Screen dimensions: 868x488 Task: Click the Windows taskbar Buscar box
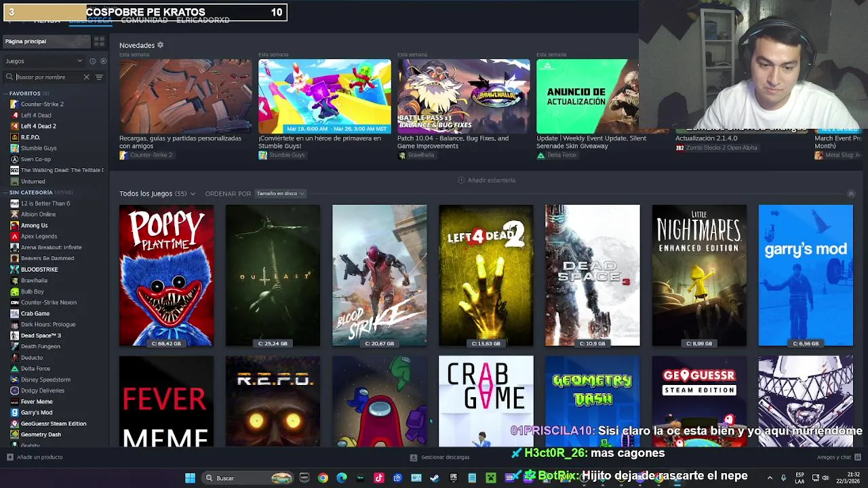[248, 478]
